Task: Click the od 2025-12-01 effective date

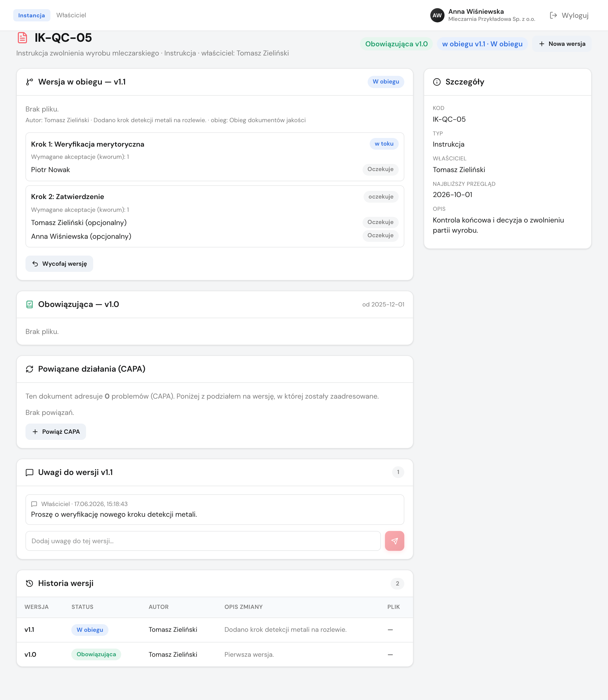Action: 383,304
